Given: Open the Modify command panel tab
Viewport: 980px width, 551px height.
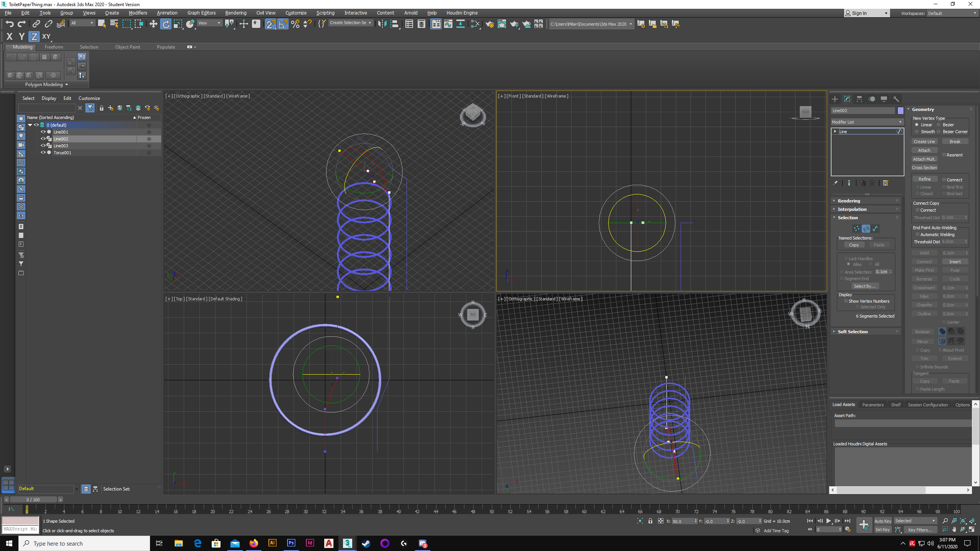Looking at the screenshot, I should pyautogui.click(x=847, y=99).
